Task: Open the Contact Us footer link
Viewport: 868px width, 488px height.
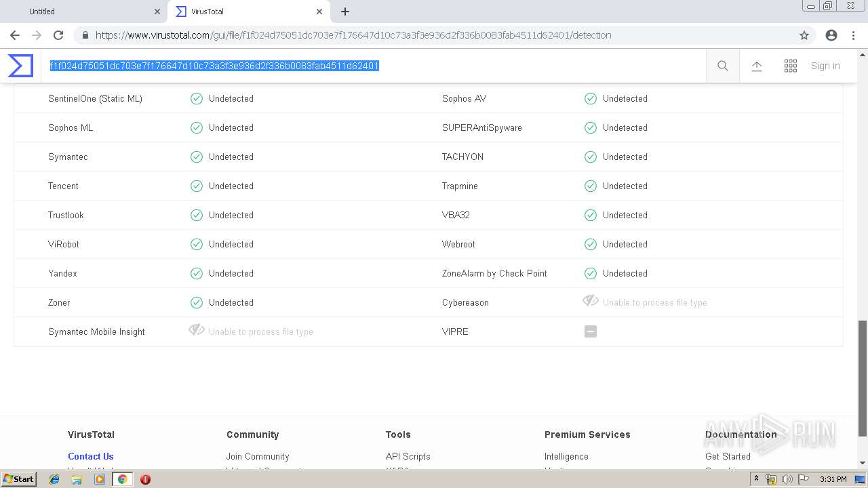Action: [x=91, y=456]
